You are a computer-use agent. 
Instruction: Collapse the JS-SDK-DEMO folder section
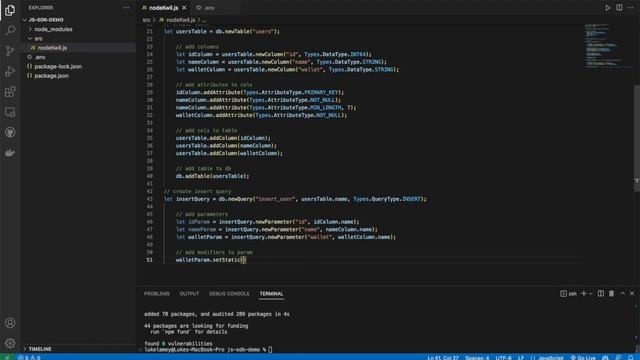pyautogui.click(x=46, y=20)
